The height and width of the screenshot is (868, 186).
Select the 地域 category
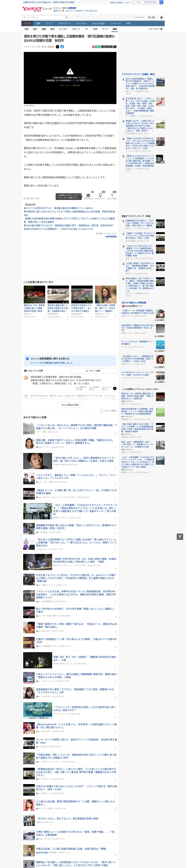coord(114,29)
